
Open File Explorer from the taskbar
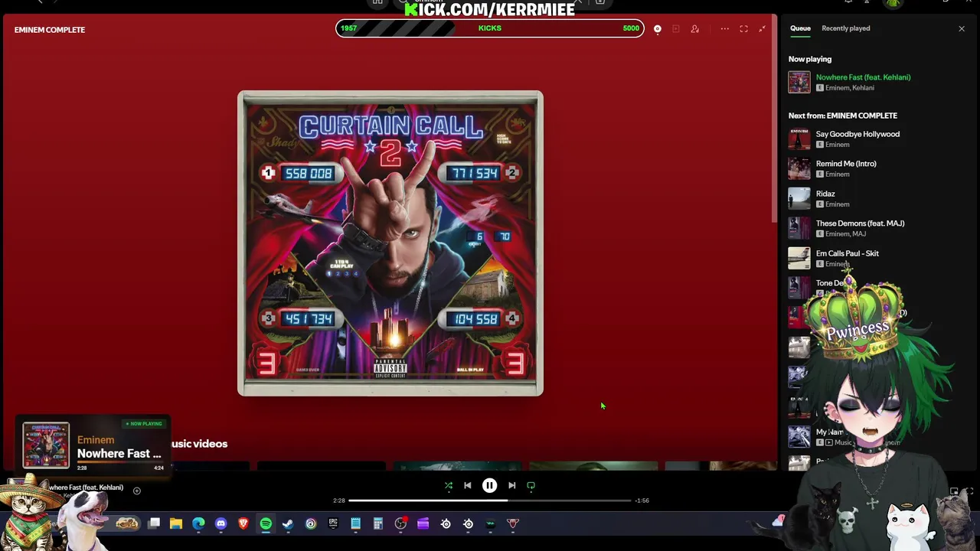(176, 523)
